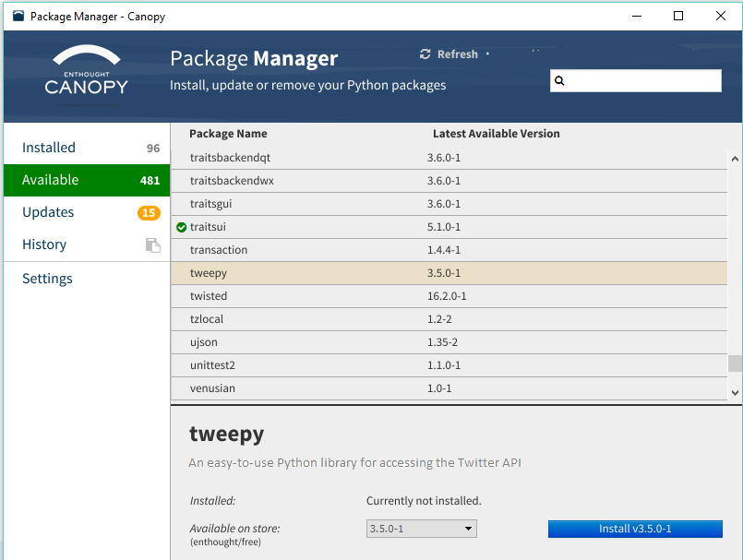This screenshot has width=743, height=560.
Task: Select the twisted package row
Action: pyautogui.click(x=449, y=296)
